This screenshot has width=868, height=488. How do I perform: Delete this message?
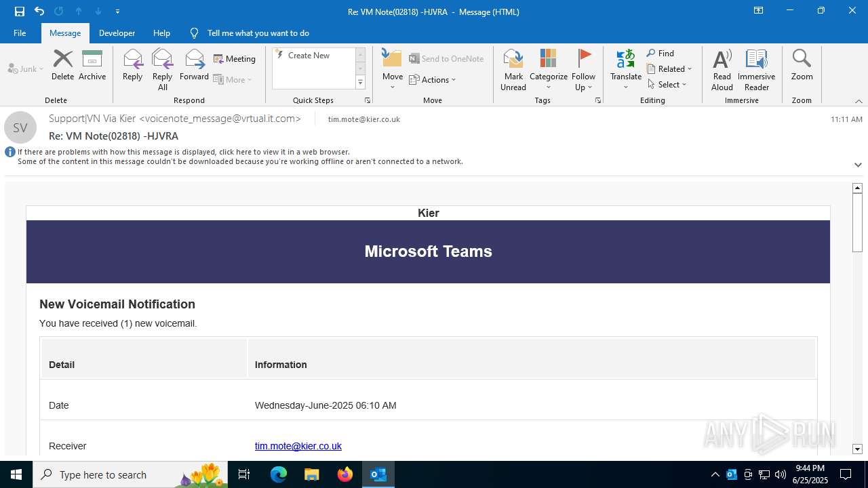click(62, 65)
